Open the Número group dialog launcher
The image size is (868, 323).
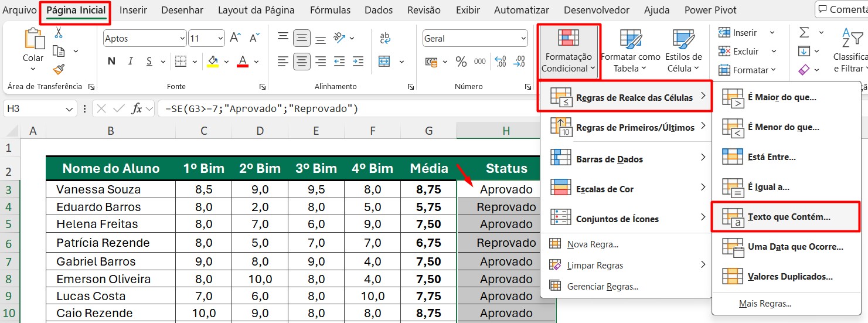526,87
